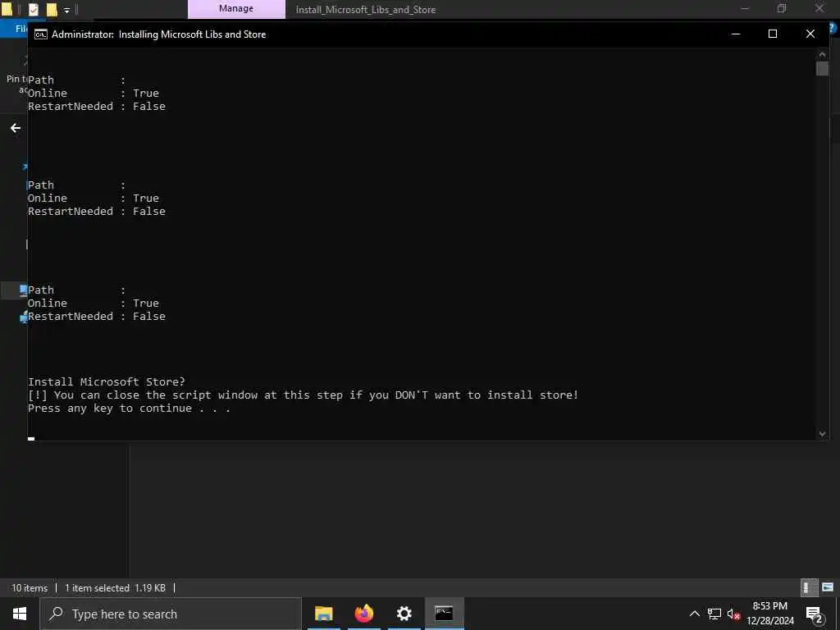Click 'Press any key to continue' line
The width and height of the screenshot is (840, 630).
(129, 409)
